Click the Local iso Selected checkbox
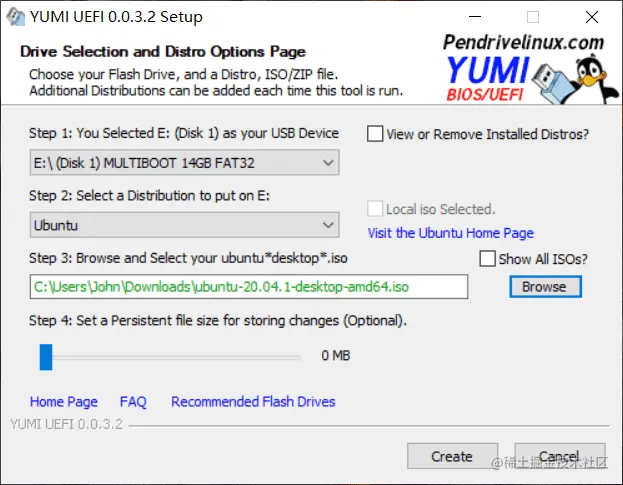 375,209
